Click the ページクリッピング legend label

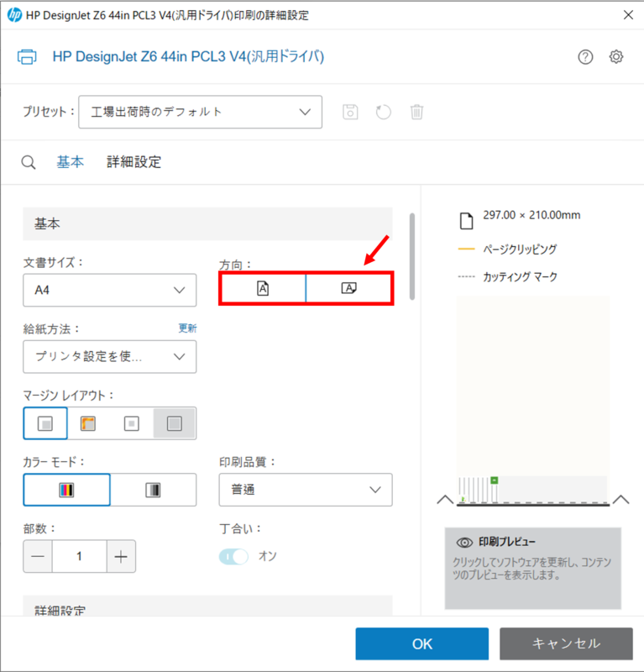[x=520, y=249]
